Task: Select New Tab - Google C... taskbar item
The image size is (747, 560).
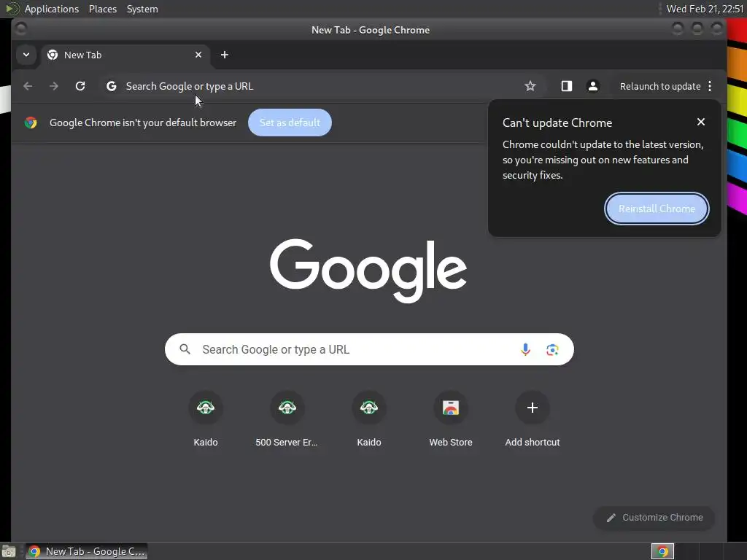Action: tap(86, 551)
